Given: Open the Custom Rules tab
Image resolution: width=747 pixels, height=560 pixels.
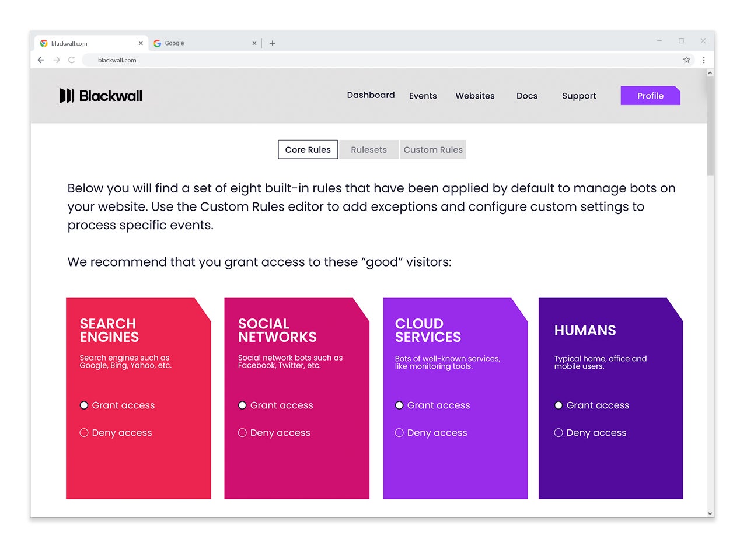Looking at the screenshot, I should [433, 149].
